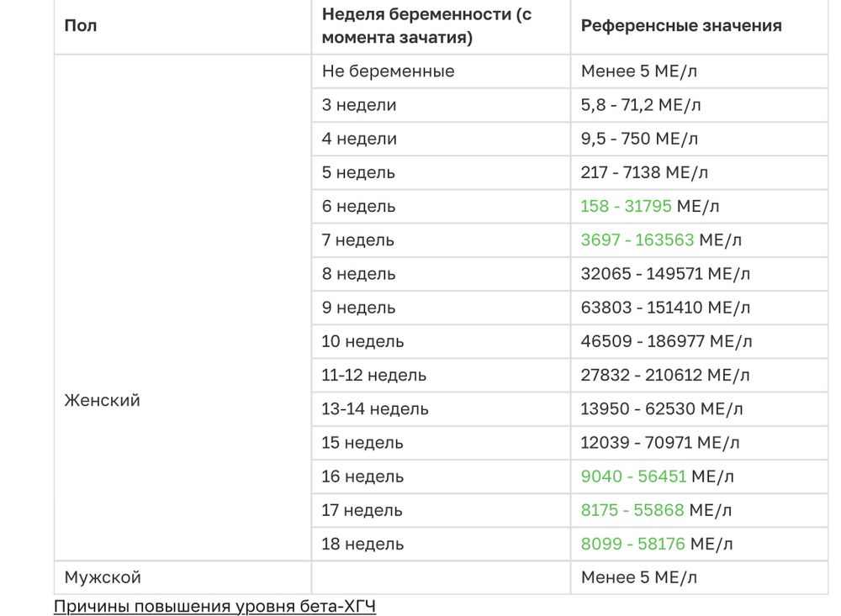Click the "3 недели" row cell
Viewport: 841px width, 616px height.
(359, 105)
